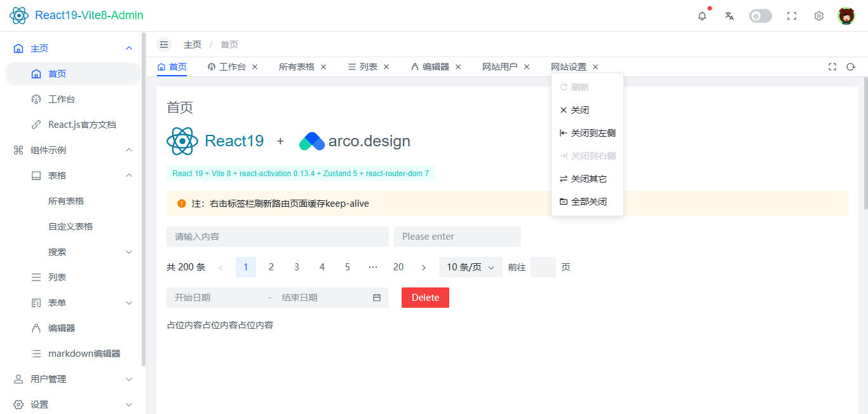The height and width of the screenshot is (414, 868).
Task: Go to pagination page 20
Action: point(398,267)
